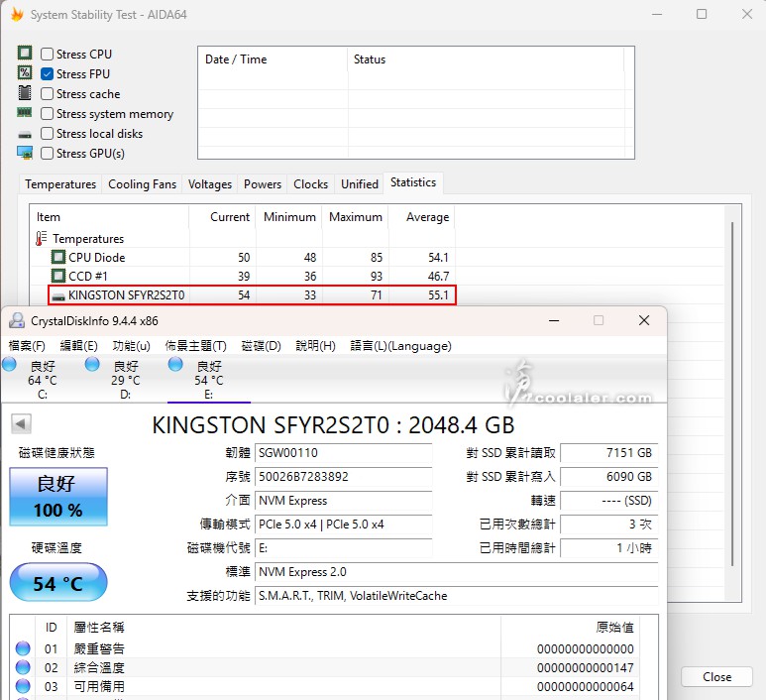Screen dimensions: 766x700
Task: Click the total writes 6090 GB field
Action: 608,477
